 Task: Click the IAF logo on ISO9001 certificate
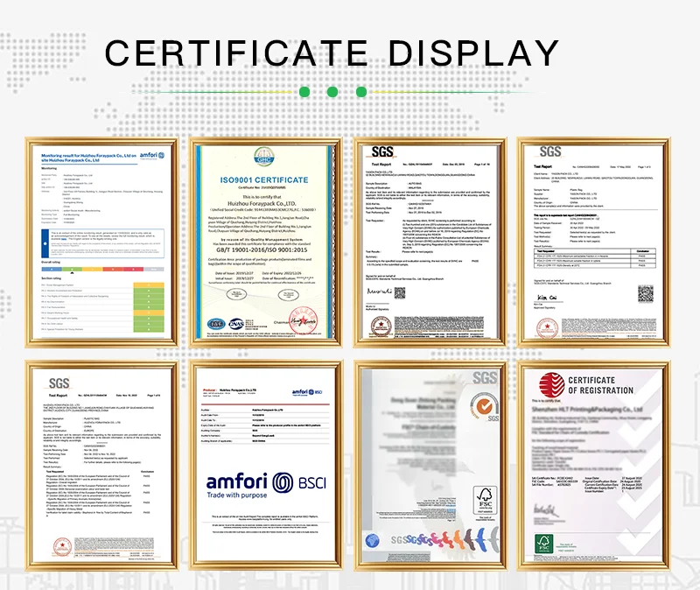(x=216, y=324)
